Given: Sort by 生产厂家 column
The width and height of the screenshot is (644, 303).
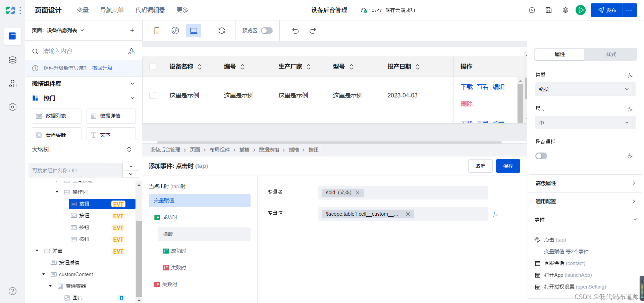Looking at the screenshot, I should (x=309, y=67).
